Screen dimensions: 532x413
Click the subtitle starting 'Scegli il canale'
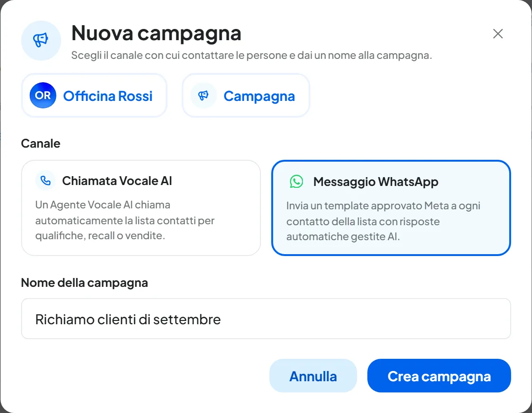pyautogui.click(x=252, y=55)
